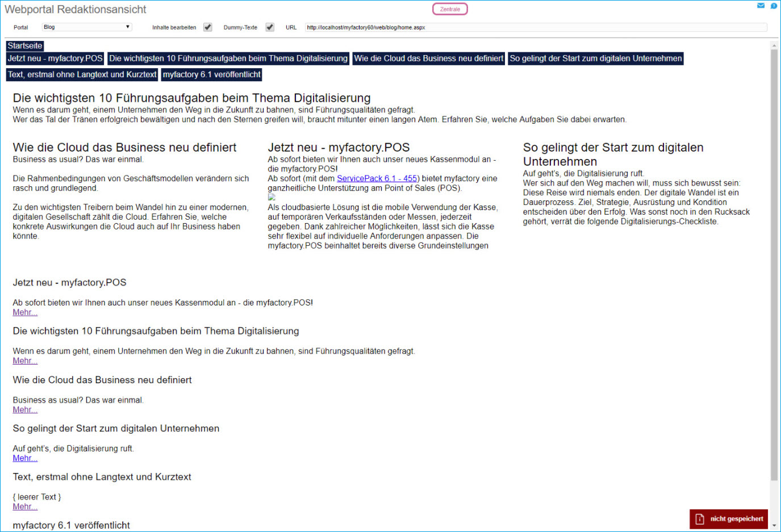Toggle the Dummy-Texte checkbox
Screen dimensions: 781x532
270,27
